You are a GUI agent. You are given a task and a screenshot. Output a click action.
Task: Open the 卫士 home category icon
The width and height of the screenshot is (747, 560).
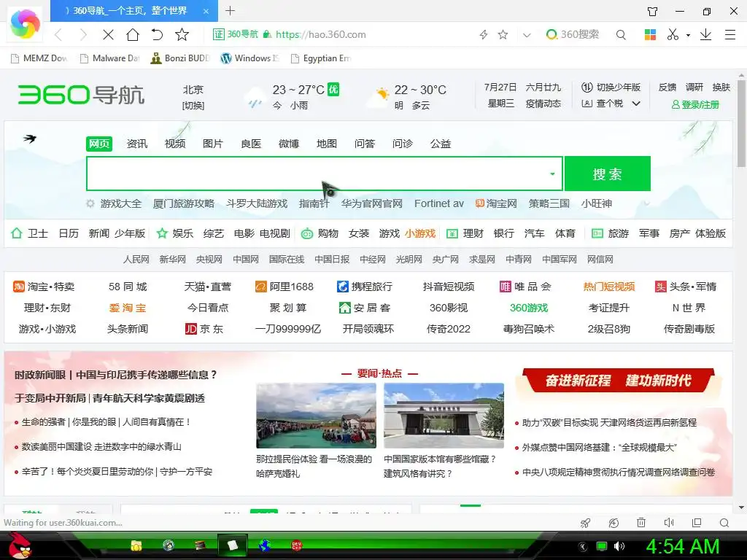(x=17, y=233)
